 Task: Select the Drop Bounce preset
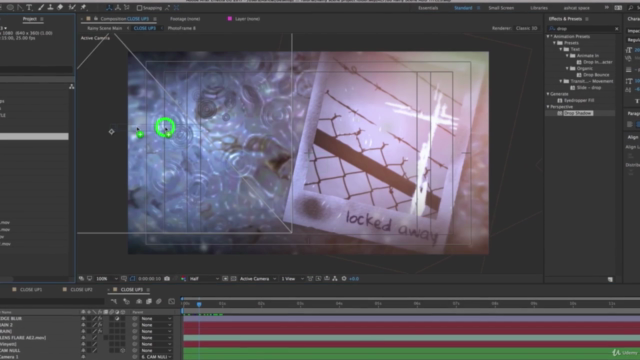tap(596, 75)
